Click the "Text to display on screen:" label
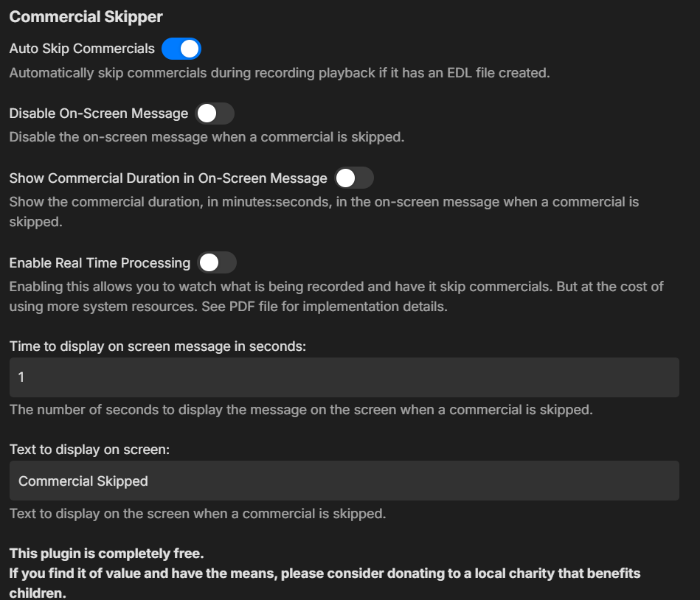The height and width of the screenshot is (600, 700). 89,449
